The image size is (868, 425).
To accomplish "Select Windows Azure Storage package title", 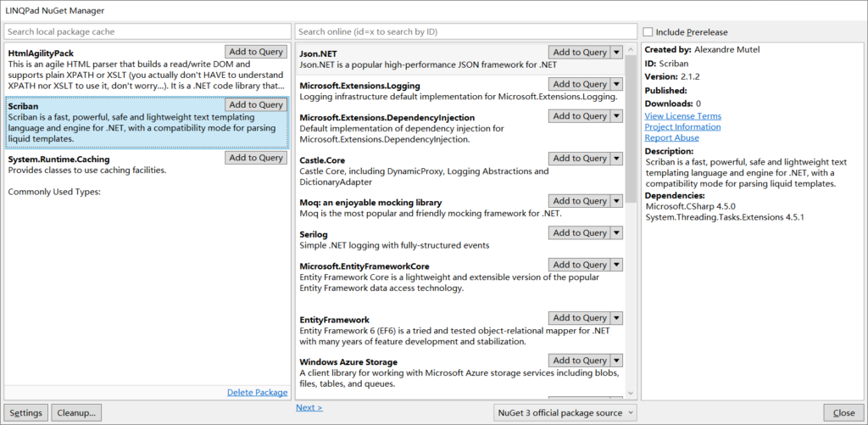I will pos(348,362).
